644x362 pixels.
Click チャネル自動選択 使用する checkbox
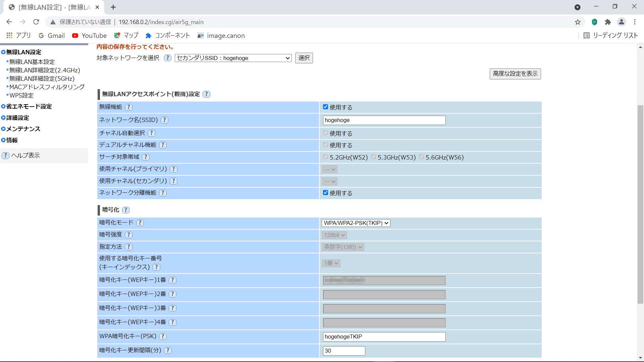pyautogui.click(x=325, y=133)
